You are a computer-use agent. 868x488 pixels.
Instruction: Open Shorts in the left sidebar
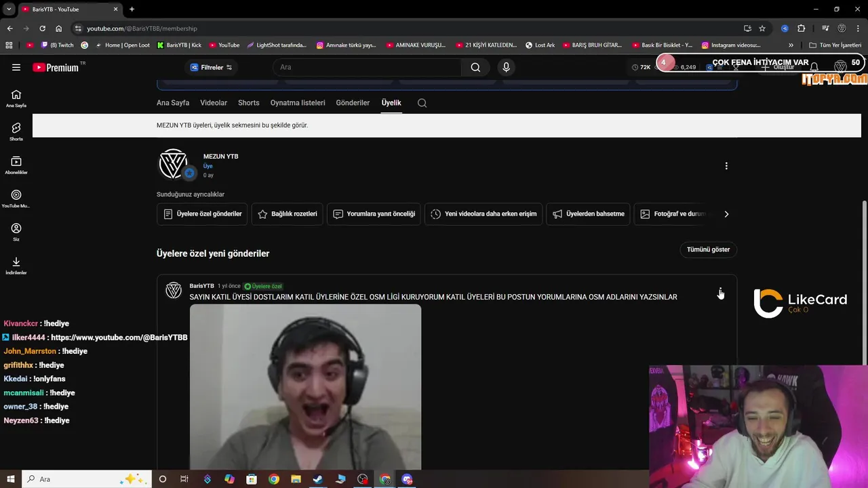pos(16,131)
